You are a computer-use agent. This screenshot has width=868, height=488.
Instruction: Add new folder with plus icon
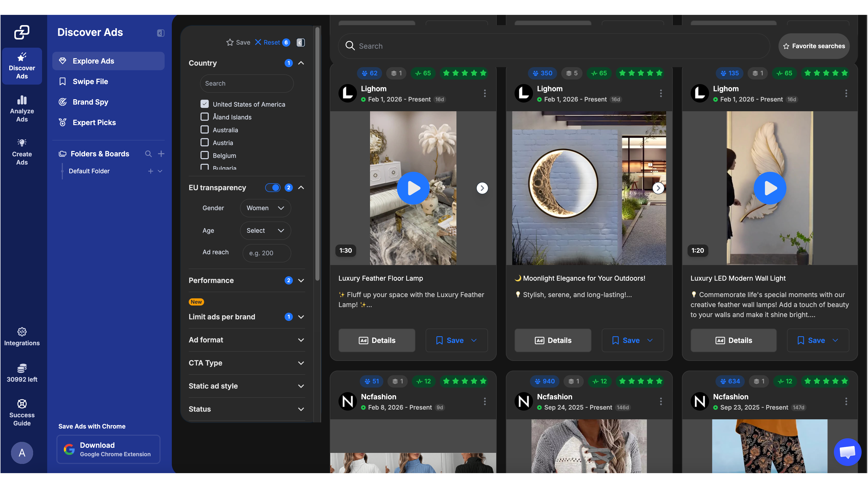coord(161,154)
